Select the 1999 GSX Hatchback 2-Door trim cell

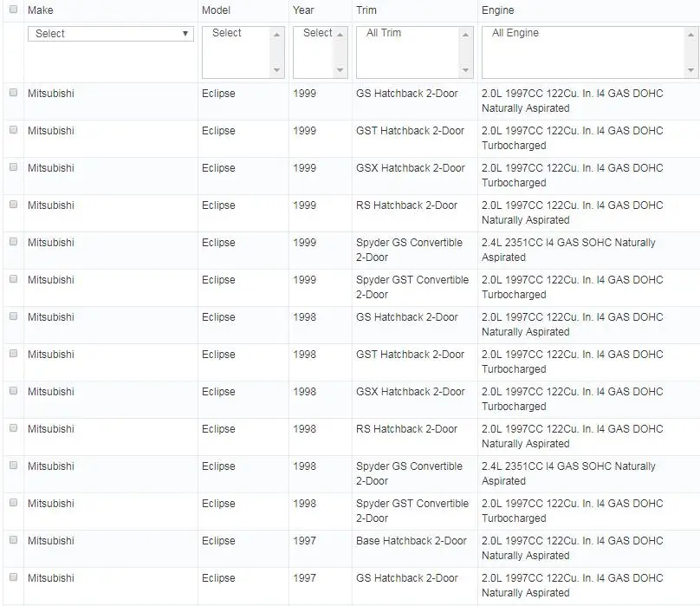click(411, 167)
